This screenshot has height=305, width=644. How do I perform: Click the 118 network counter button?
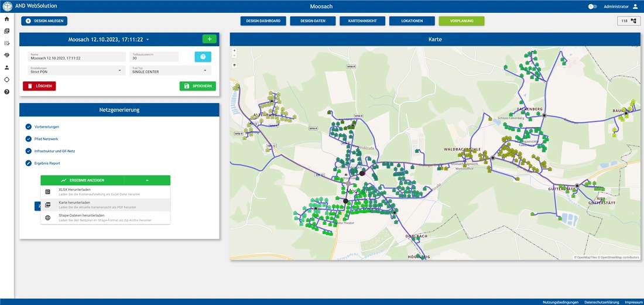628,21
